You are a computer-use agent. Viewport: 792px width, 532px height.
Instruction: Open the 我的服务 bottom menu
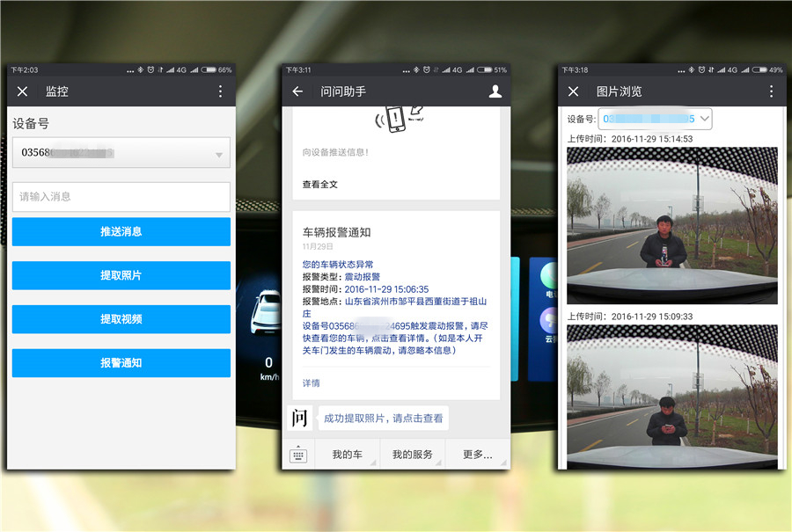click(412, 455)
